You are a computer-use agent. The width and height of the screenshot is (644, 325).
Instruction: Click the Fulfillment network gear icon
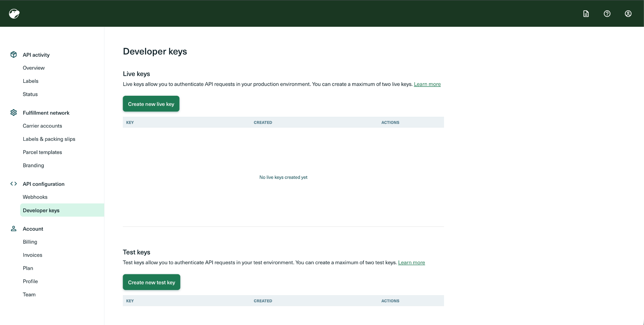coord(14,112)
